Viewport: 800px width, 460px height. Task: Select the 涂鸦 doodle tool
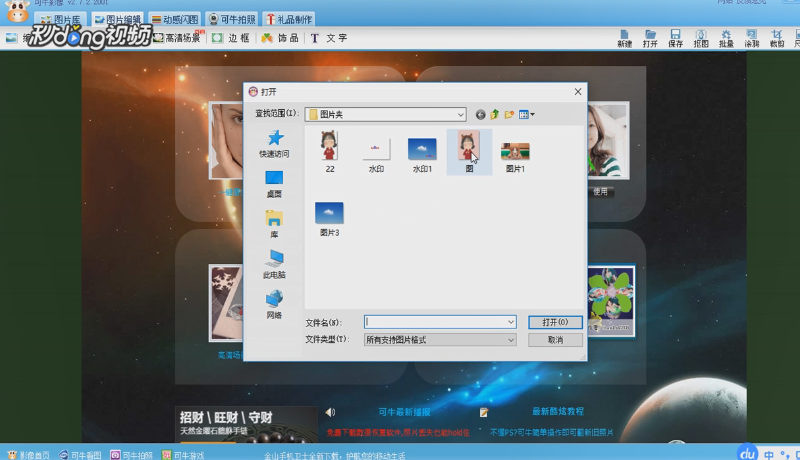pyautogui.click(x=752, y=39)
